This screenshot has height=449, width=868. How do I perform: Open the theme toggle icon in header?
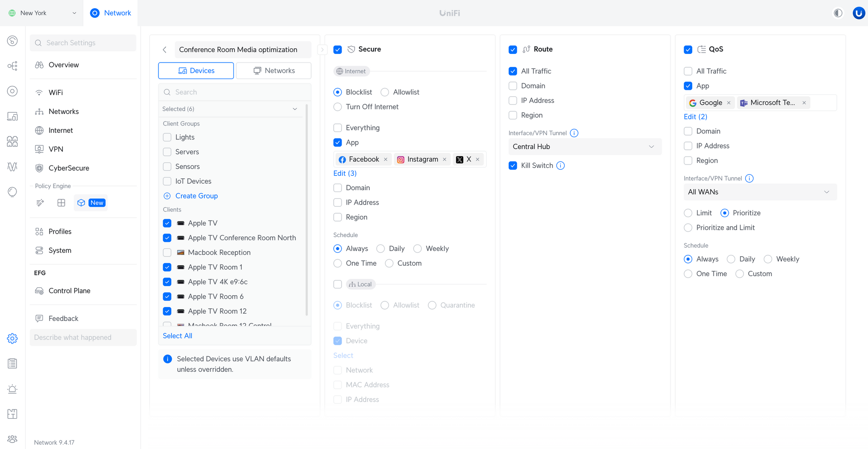838,13
